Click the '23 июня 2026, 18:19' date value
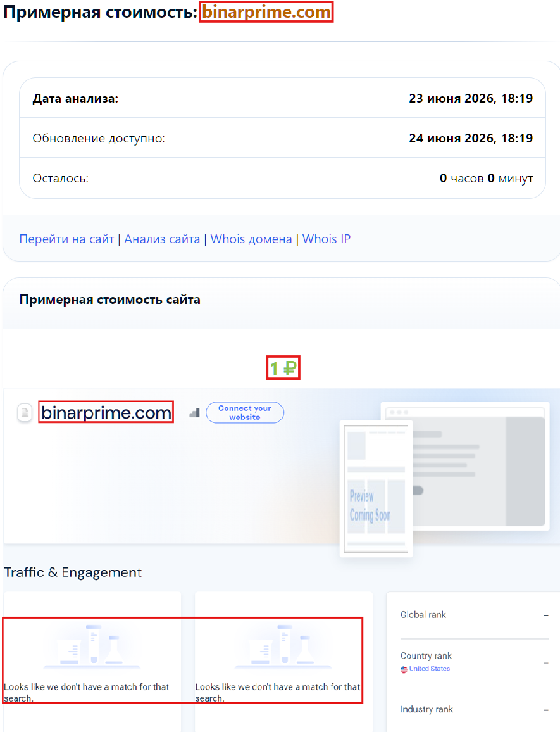 471,99
